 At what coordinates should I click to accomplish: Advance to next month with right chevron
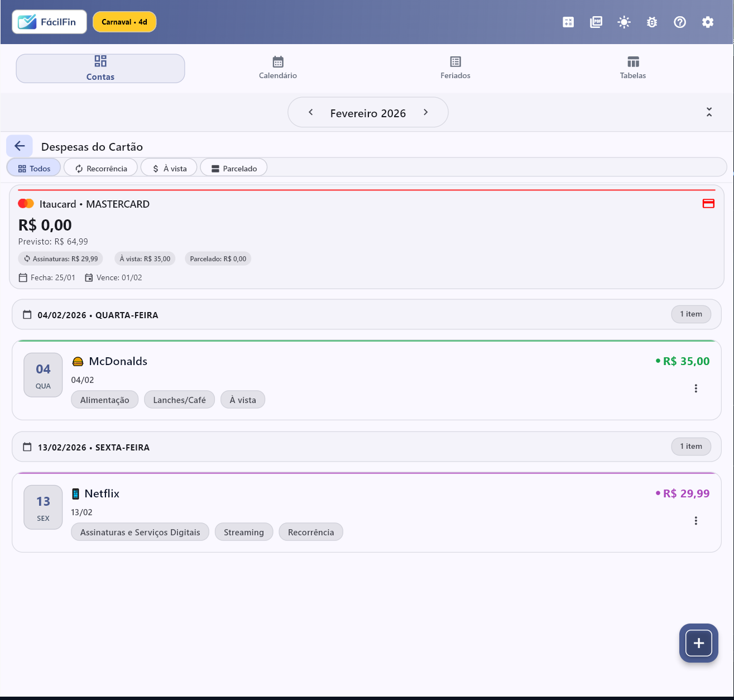point(425,112)
